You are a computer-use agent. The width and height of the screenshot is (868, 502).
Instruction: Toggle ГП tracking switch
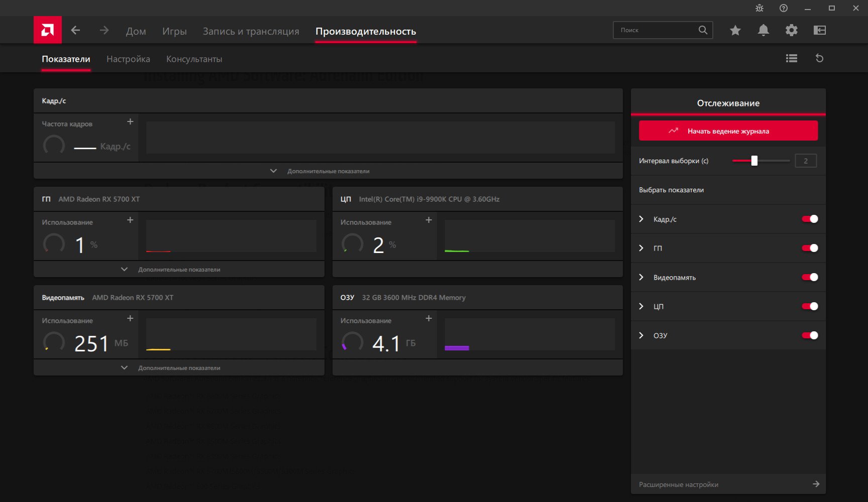[x=810, y=248]
